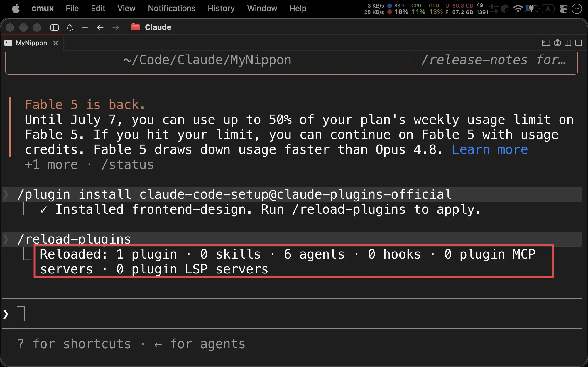Go forward with right arrow
Screen dimensions: 588x367
[116, 28]
